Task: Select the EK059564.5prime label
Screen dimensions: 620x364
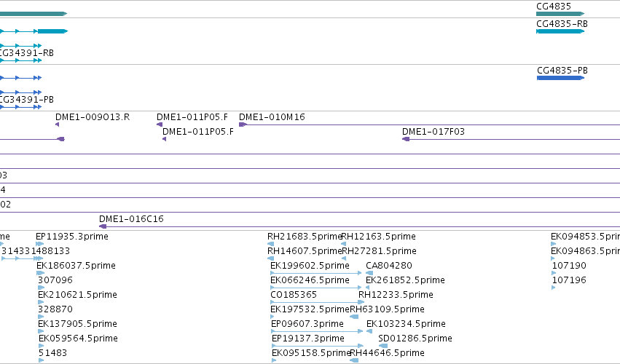Action: click(x=78, y=339)
